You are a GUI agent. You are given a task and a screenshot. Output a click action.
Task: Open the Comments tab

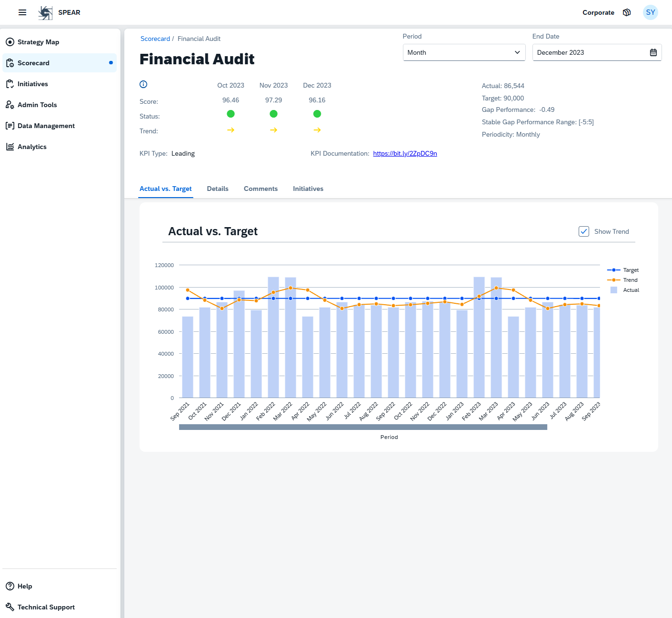point(261,189)
